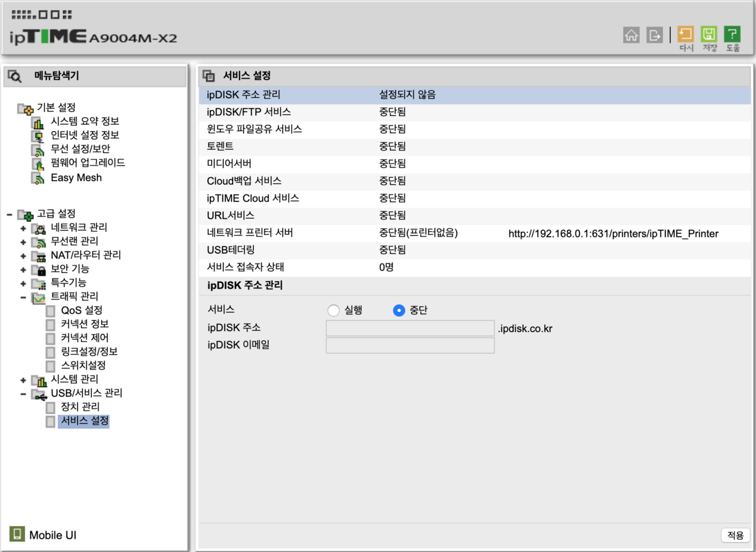Select the USB테더링 row
Image resolution: width=756 pixels, height=552 pixels.
pos(475,250)
